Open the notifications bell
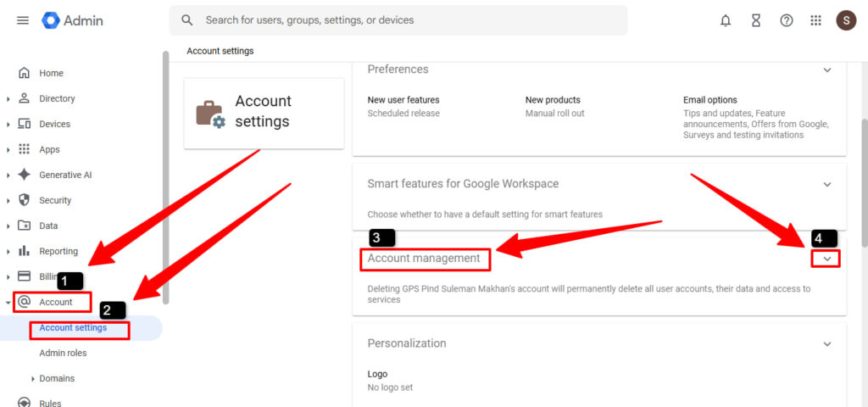868x407 pixels. click(x=726, y=20)
